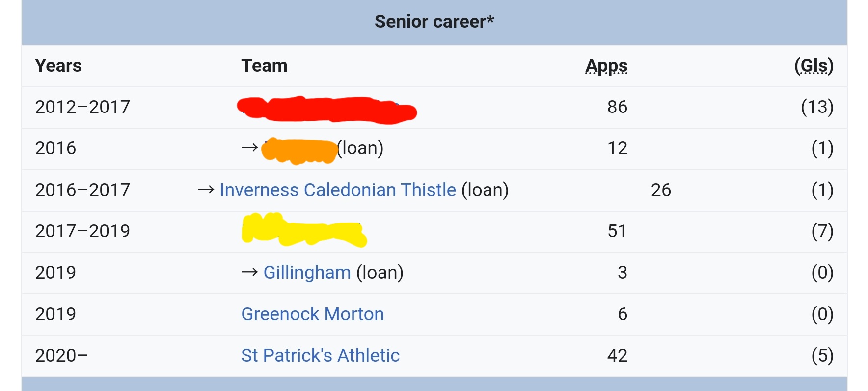Click the Gls column abbreviation header
This screenshot has width=868, height=391.
(814, 66)
